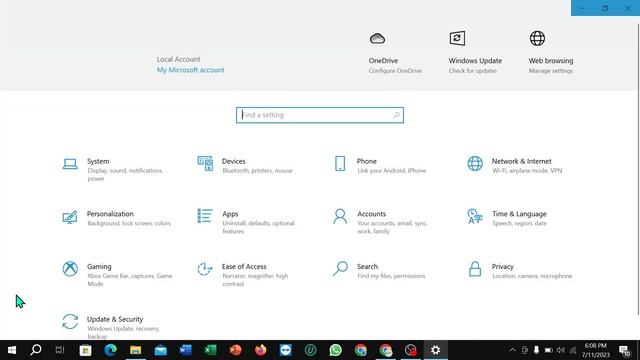Open the Privacy lock icon
The image size is (640, 360).
coord(475,269)
